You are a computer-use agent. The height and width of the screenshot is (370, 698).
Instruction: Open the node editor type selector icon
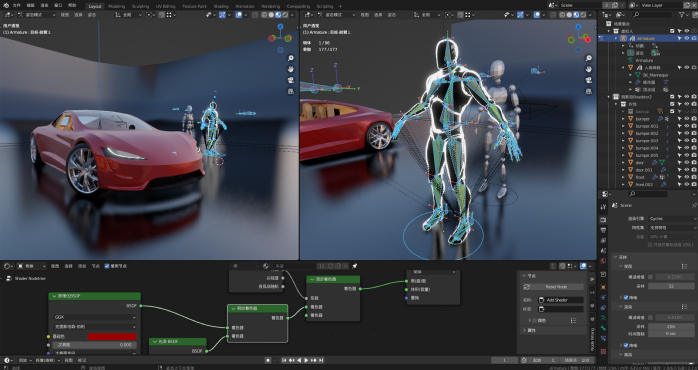coord(8,266)
